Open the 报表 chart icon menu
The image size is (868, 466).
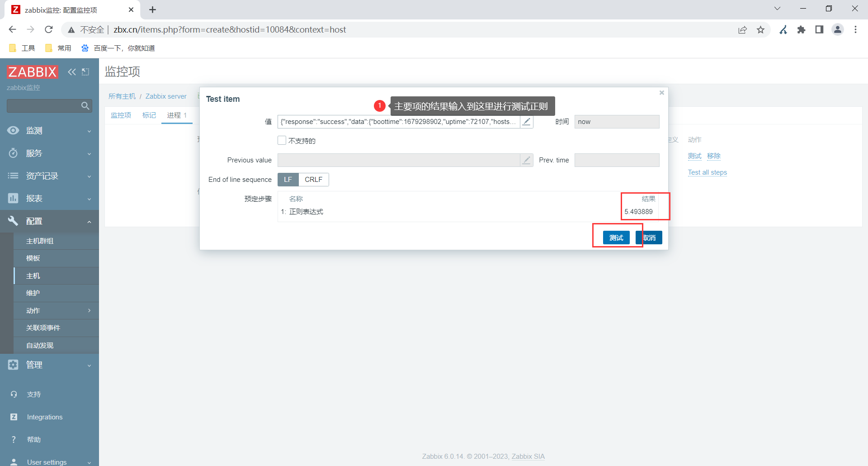pos(13,199)
